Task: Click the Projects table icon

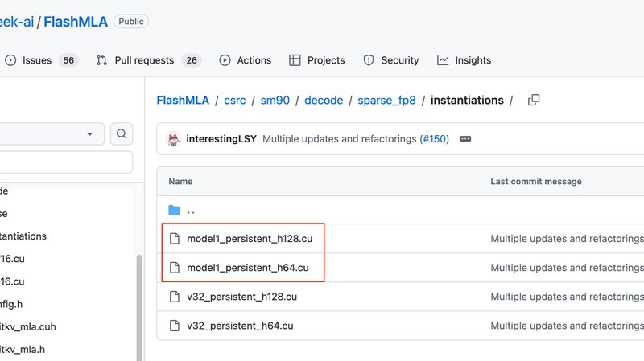Action: tap(295, 60)
